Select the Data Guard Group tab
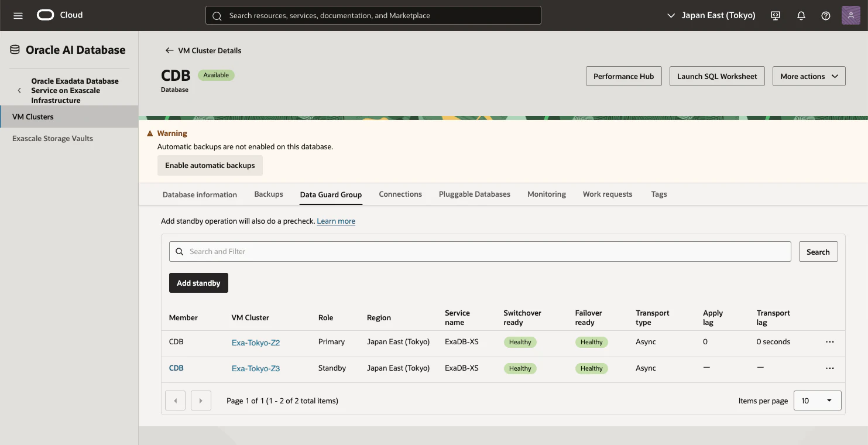 point(331,194)
